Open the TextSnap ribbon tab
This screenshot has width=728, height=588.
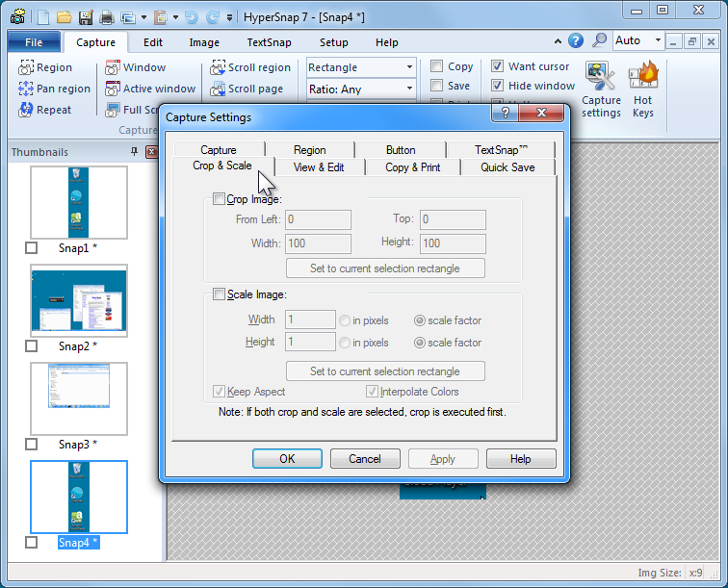tap(270, 42)
